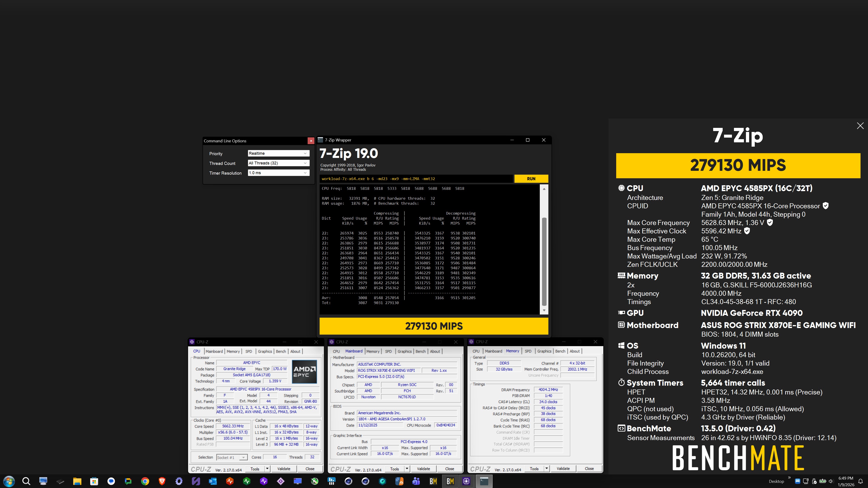This screenshot has width=868, height=488.
Task: Close the Command Line Options panel
Action: point(311,141)
